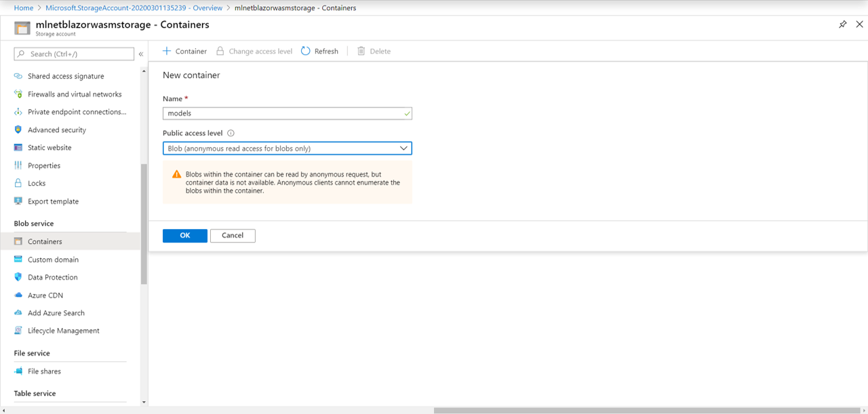Collapse the left sidebar menu
This screenshot has height=414, width=868.
[141, 54]
